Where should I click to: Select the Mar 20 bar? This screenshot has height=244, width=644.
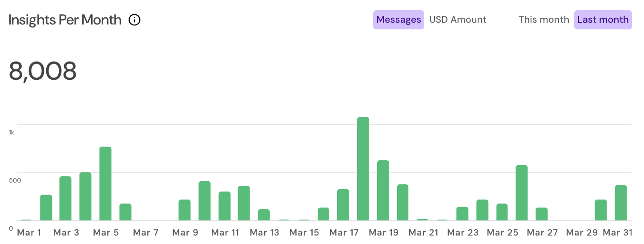[x=403, y=203]
